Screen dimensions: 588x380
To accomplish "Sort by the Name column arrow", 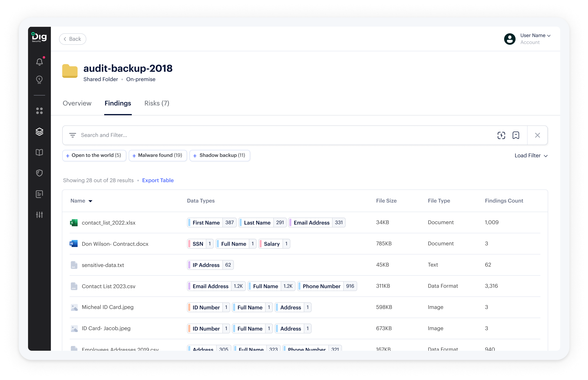I will pyautogui.click(x=90, y=201).
